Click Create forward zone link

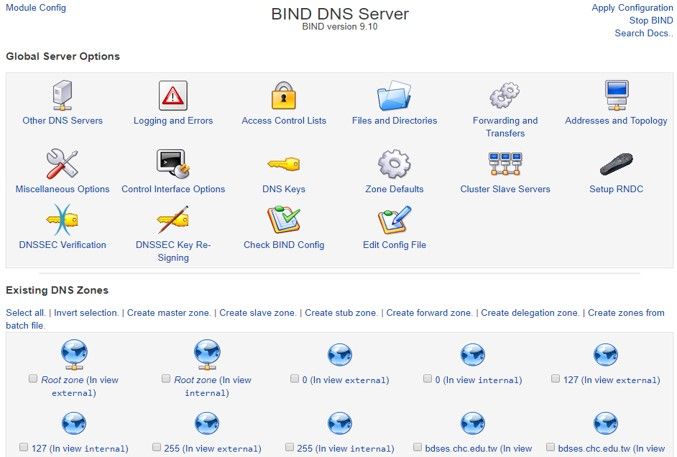pos(429,313)
